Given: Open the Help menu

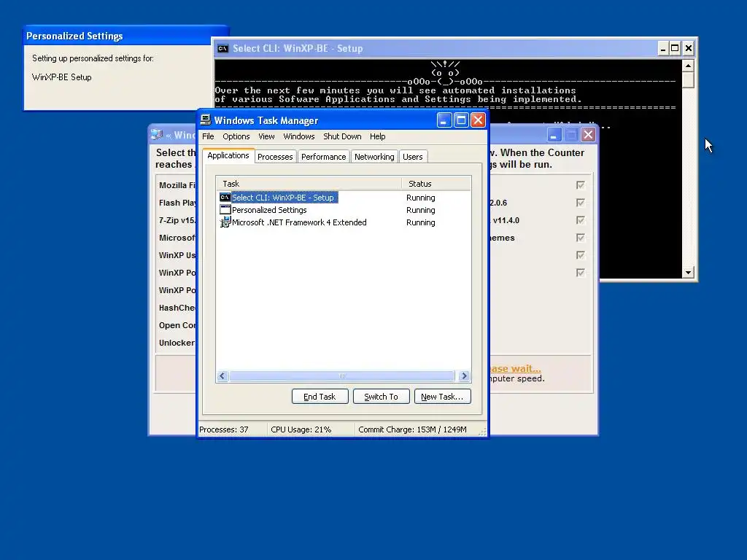Looking at the screenshot, I should 377,136.
